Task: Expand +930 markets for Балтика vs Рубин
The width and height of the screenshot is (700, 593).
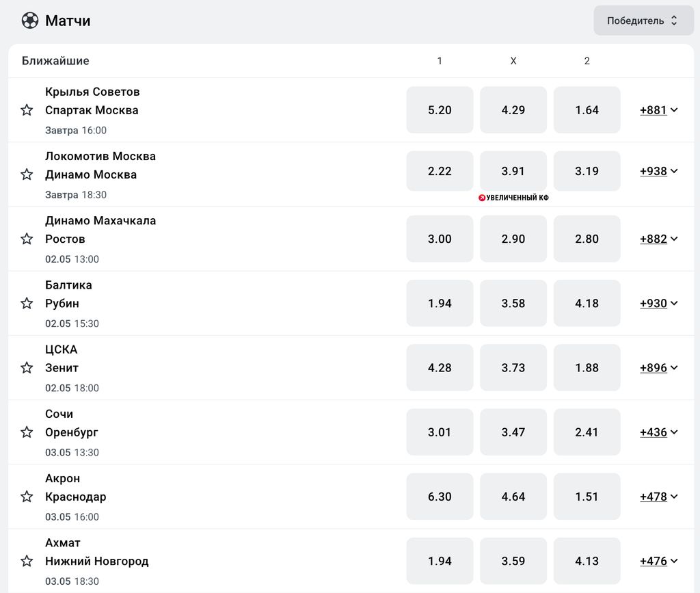Action: click(659, 303)
